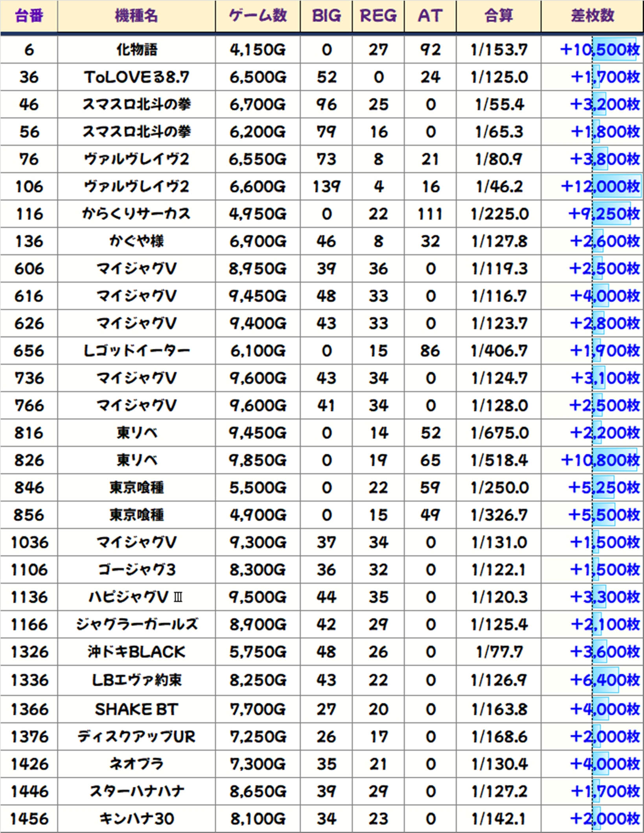Select the からくりサーカス row name

(136, 214)
